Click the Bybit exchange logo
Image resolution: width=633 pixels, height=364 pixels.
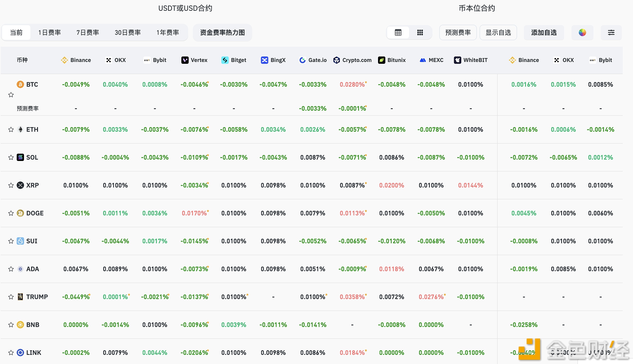(x=147, y=60)
